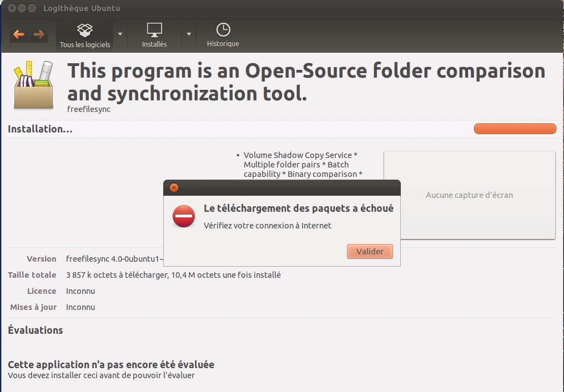Go back with the left arrow button
The width and height of the screenshot is (564, 392).
coord(19,34)
